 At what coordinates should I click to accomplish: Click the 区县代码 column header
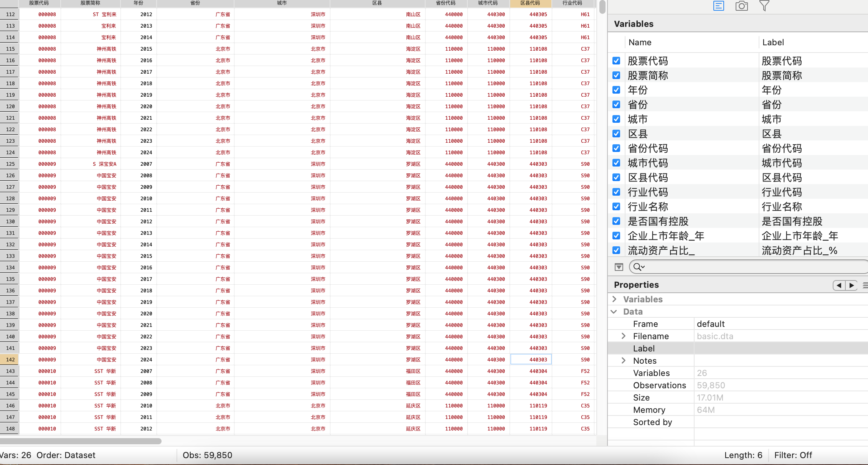(530, 3)
